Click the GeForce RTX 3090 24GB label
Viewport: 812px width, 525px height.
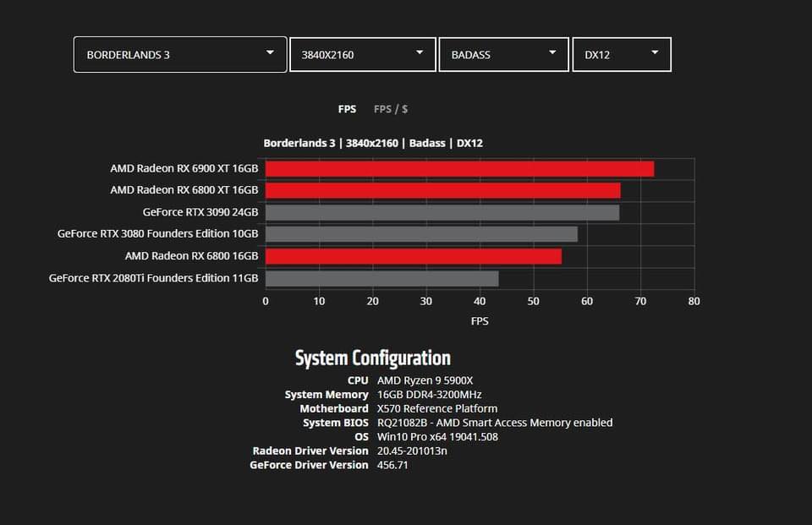(x=200, y=212)
